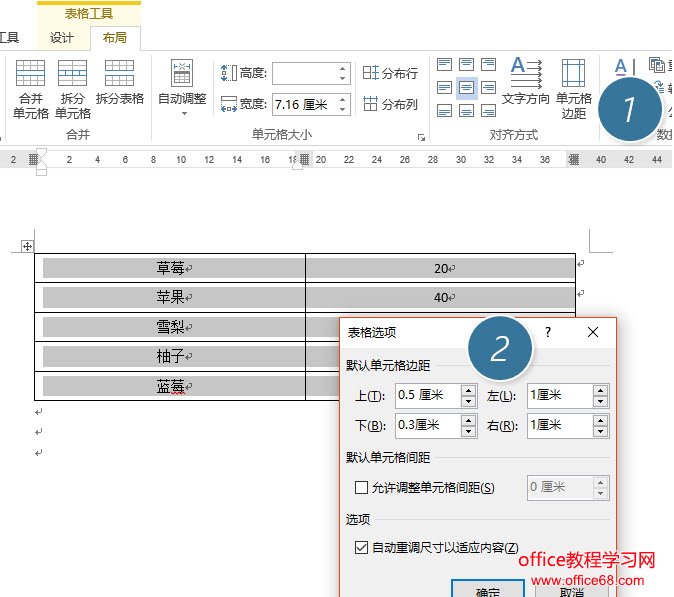Click the 取消 (Cancel) button
This screenshot has width=674, height=597.
point(572,590)
